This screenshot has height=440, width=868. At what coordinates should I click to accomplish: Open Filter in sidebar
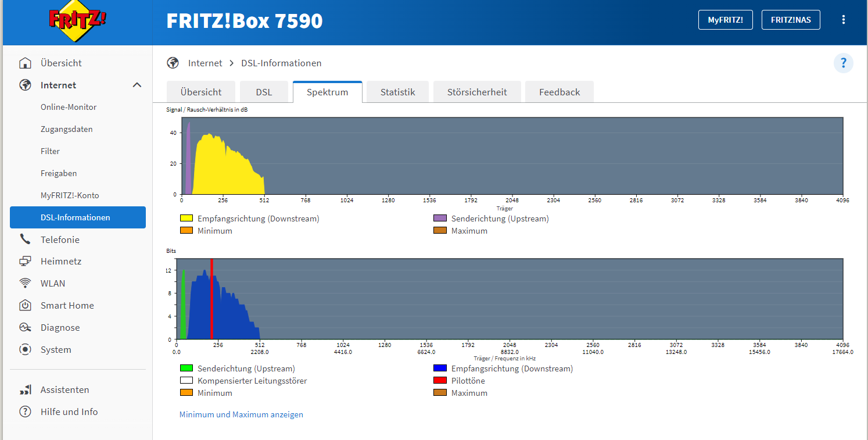pyautogui.click(x=50, y=151)
